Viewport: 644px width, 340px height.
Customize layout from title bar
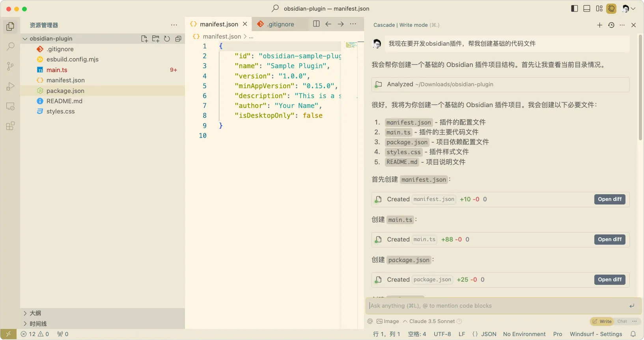point(599,9)
